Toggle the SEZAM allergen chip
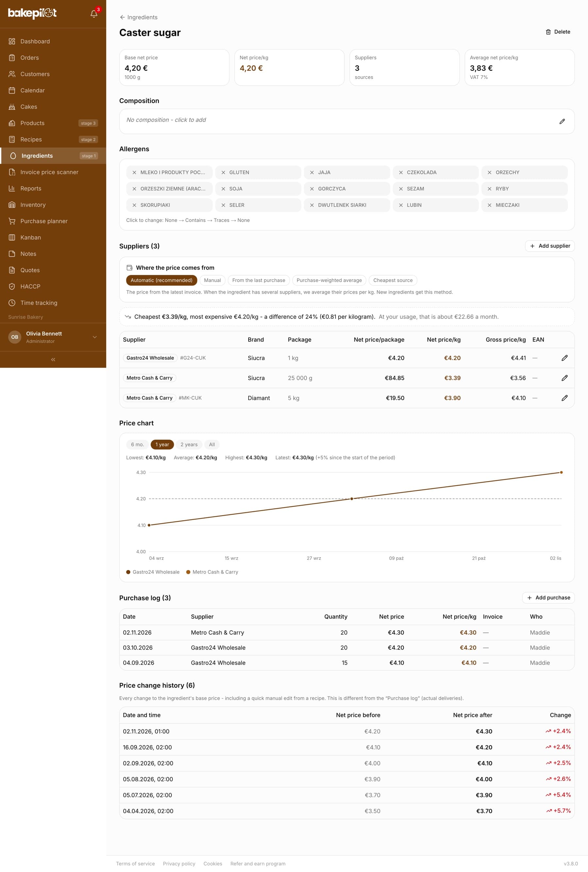Viewport: 588px width, 872px height. tap(436, 189)
